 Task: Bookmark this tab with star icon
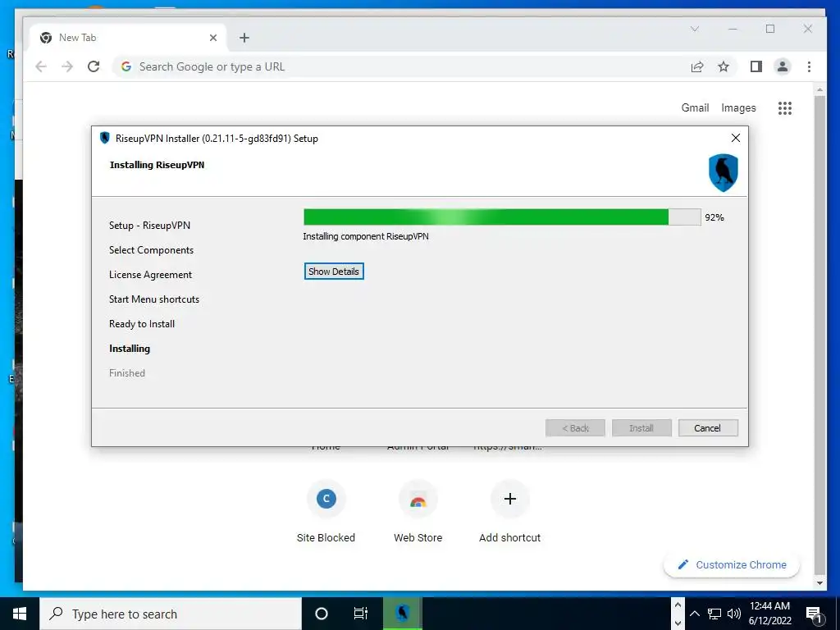pos(724,66)
